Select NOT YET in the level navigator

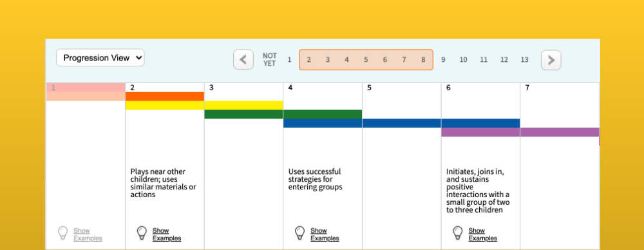click(270, 60)
